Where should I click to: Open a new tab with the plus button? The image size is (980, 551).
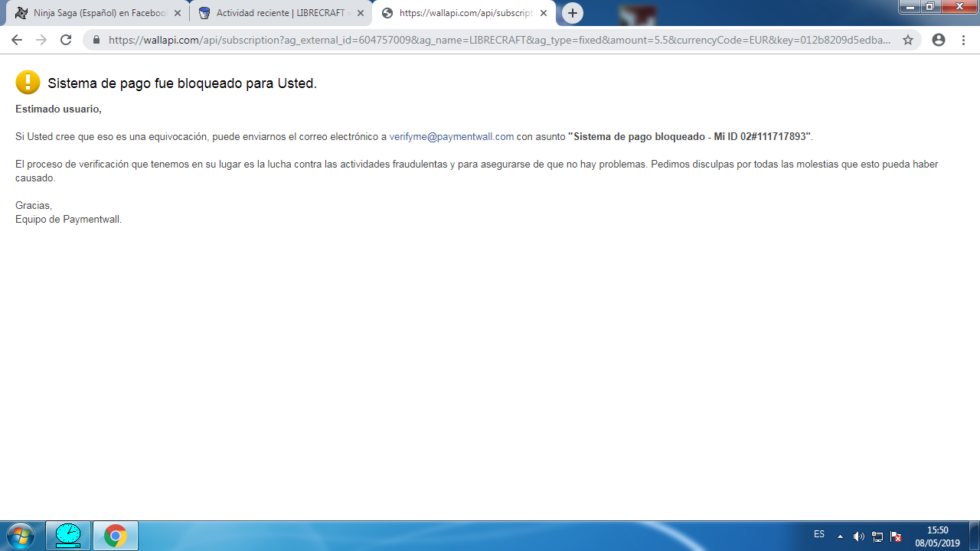pyautogui.click(x=573, y=13)
